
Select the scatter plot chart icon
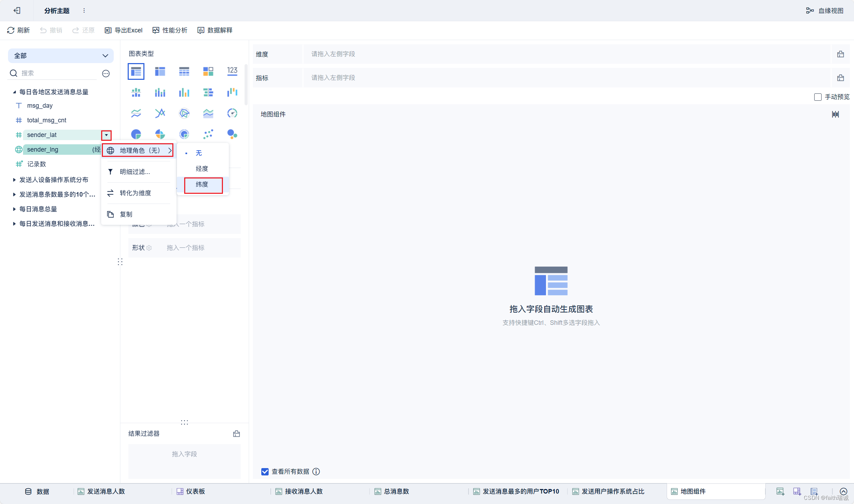coord(208,134)
